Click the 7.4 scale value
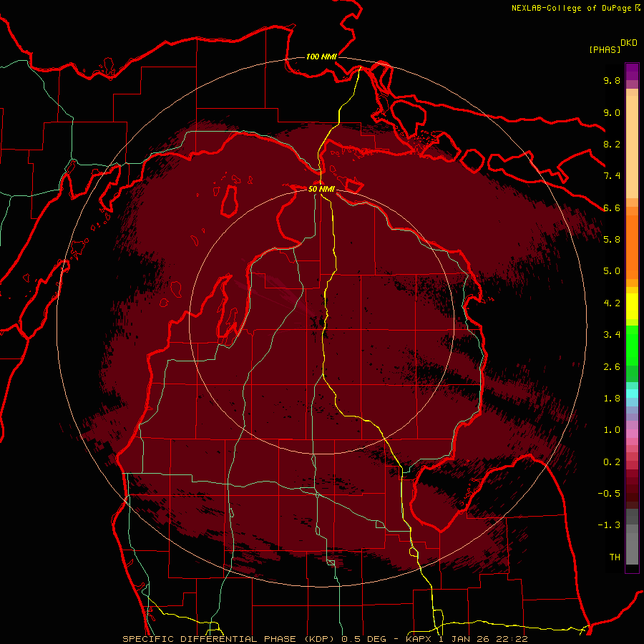 [612, 176]
